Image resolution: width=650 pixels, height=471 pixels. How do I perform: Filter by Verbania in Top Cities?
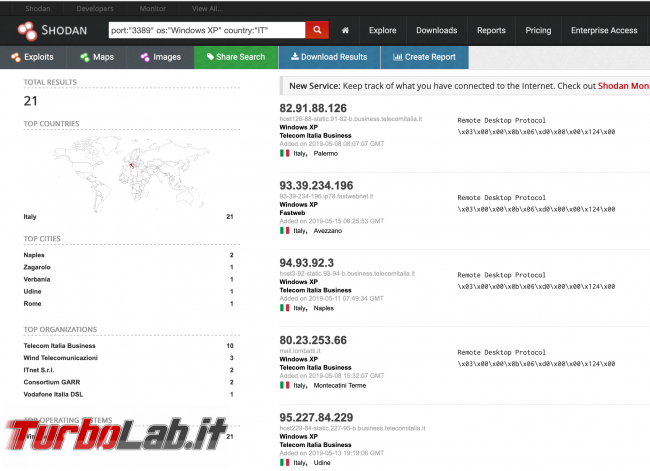pos(37,279)
